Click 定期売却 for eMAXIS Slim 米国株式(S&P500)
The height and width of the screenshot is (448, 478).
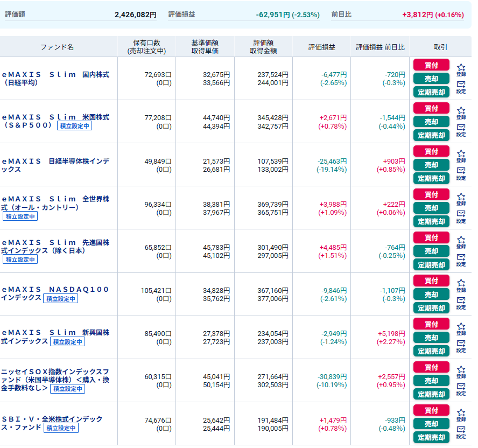point(431,135)
